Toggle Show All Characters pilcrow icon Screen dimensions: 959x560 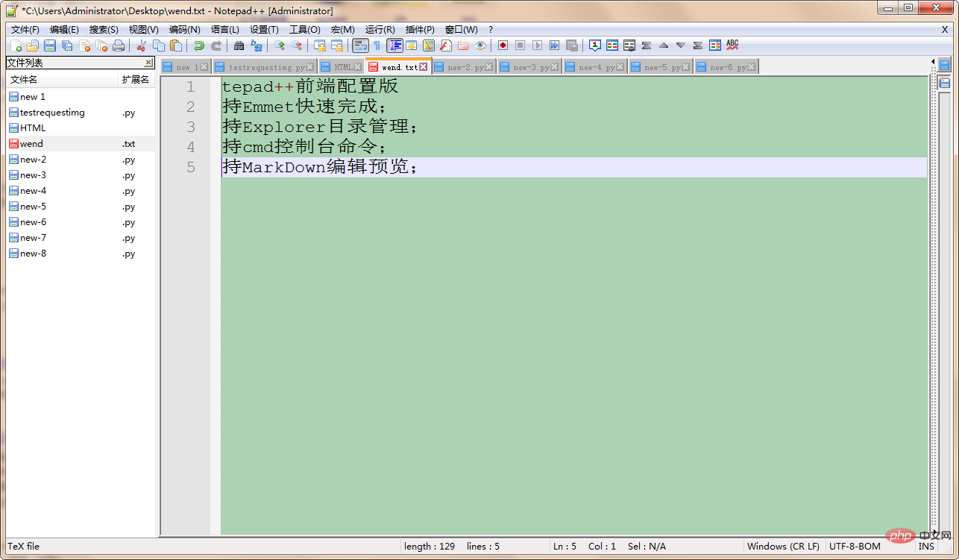[377, 45]
